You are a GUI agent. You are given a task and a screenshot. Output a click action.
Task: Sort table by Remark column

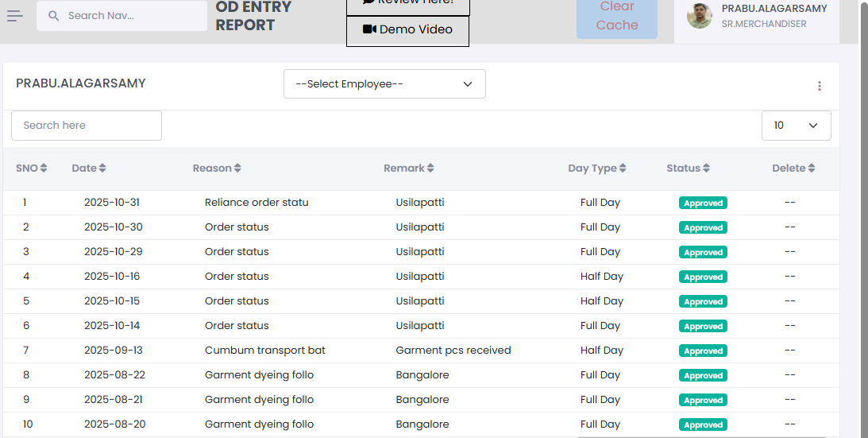coord(408,169)
